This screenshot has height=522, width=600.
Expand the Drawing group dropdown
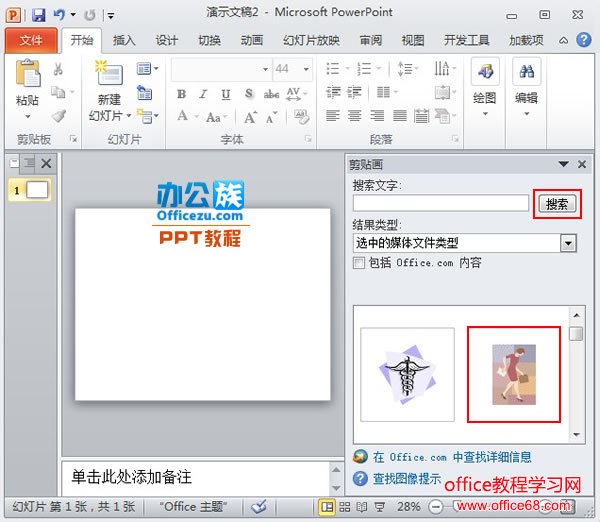[x=485, y=114]
